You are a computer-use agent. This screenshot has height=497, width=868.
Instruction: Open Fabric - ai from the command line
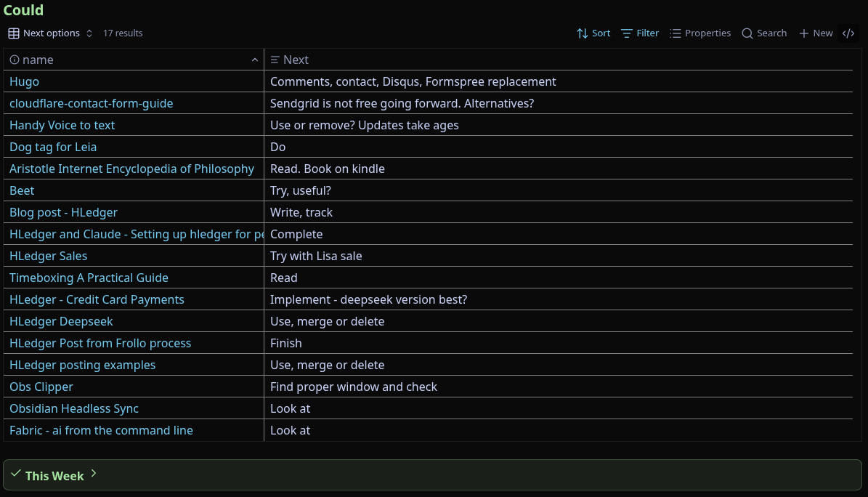[x=101, y=430]
